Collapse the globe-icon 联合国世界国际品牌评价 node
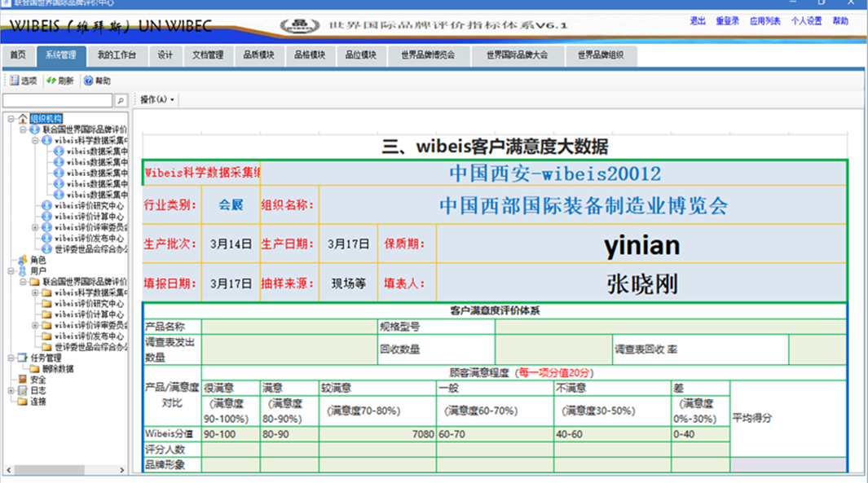 pyautogui.click(x=23, y=130)
